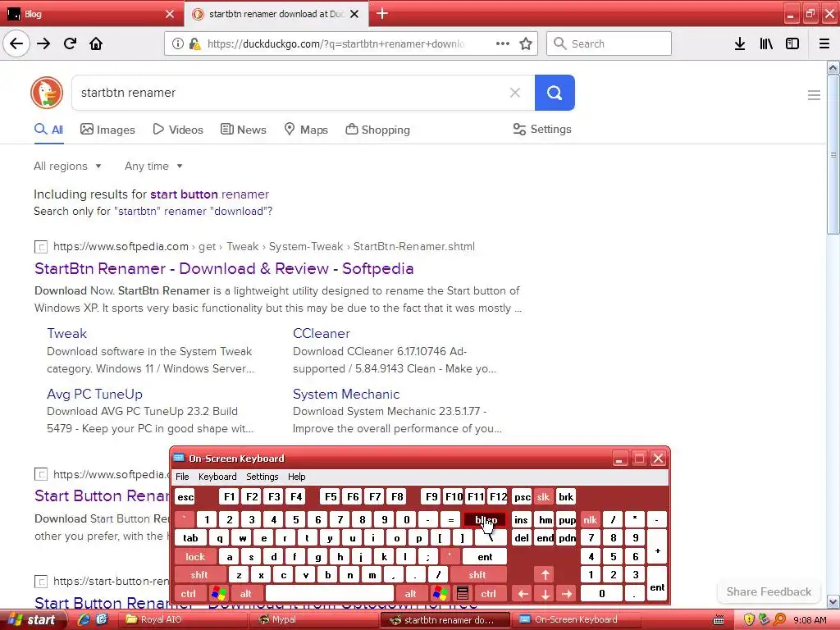Viewport: 840px width, 630px height.
Task: Click the right arrow key on keyboard
Action: click(x=567, y=594)
